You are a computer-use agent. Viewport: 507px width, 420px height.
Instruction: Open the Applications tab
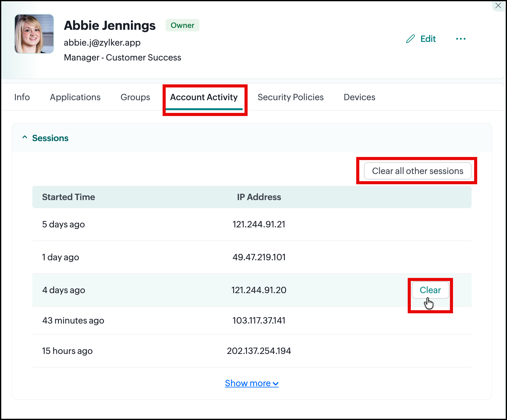pyautogui.click(x=75, y=97)
